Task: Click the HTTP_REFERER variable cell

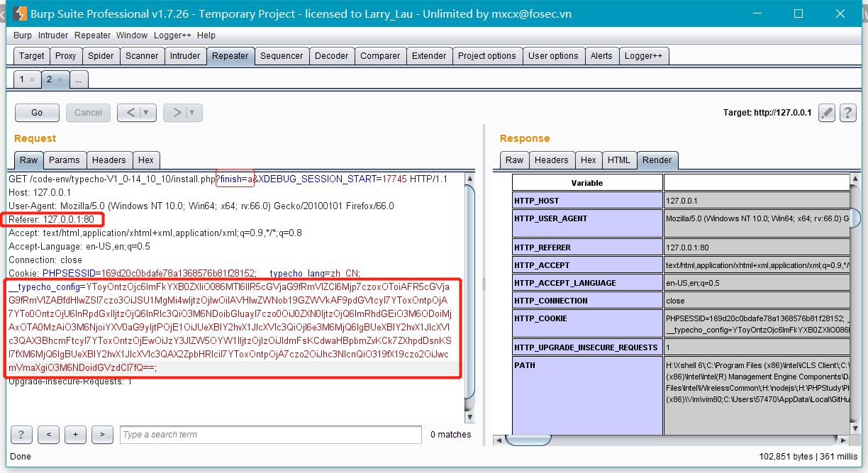Action: coord(587,247)
